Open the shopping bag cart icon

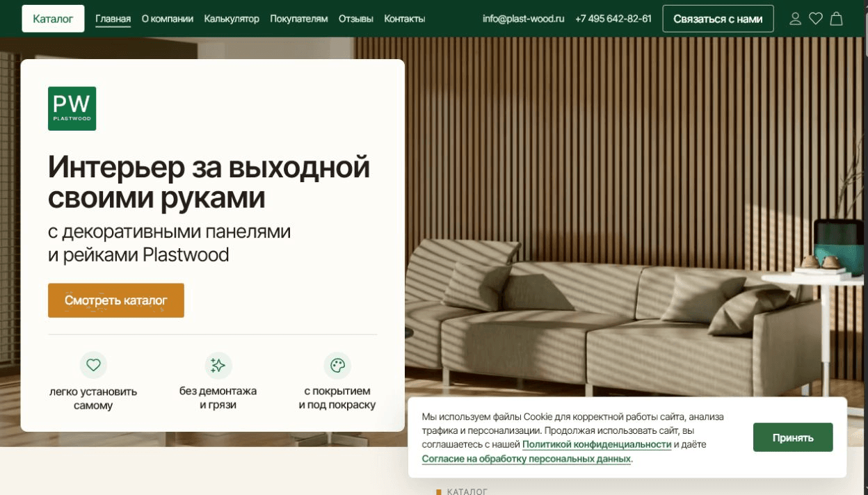tap(837, 19)
